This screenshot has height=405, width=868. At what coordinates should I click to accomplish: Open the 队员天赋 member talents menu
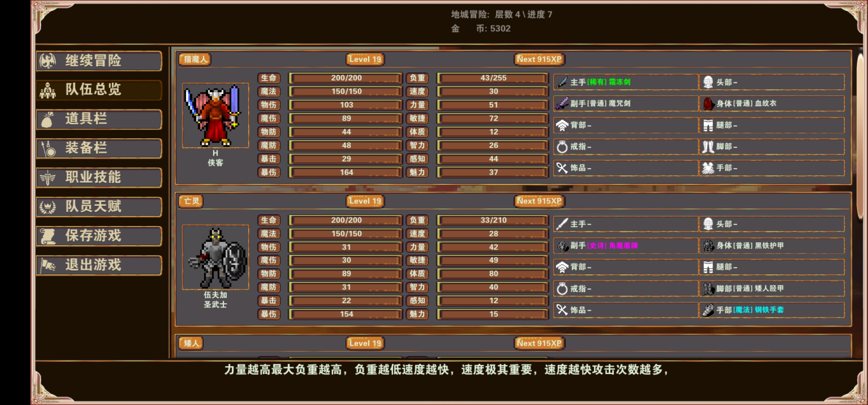tap(99, 207)
